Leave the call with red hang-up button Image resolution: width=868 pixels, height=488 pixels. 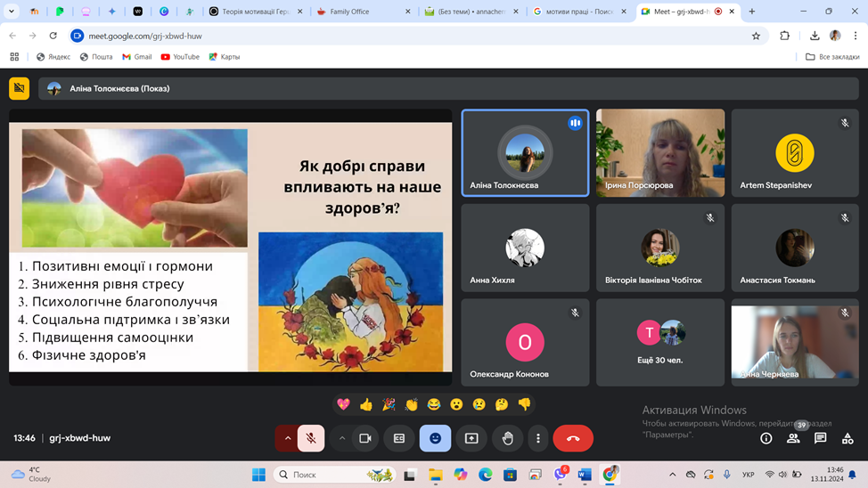(x=573, y=438)
